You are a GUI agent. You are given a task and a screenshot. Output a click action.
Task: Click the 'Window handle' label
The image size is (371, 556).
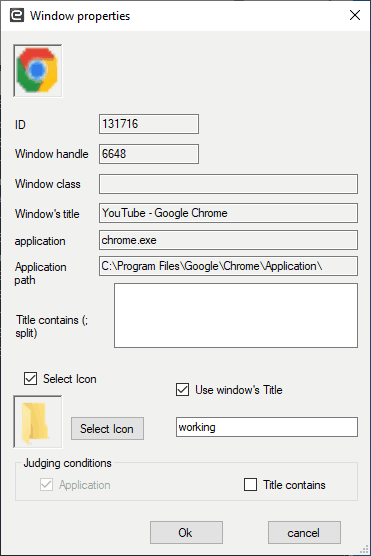click(x=51, y=154)
